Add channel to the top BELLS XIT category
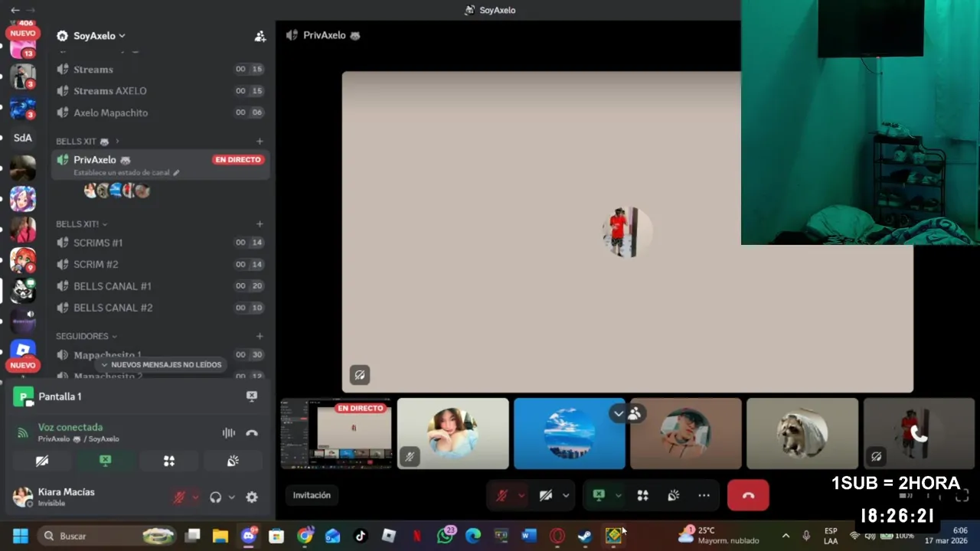Image resolution: width=980 pixels, height=551 pixels. coord(260,142)
